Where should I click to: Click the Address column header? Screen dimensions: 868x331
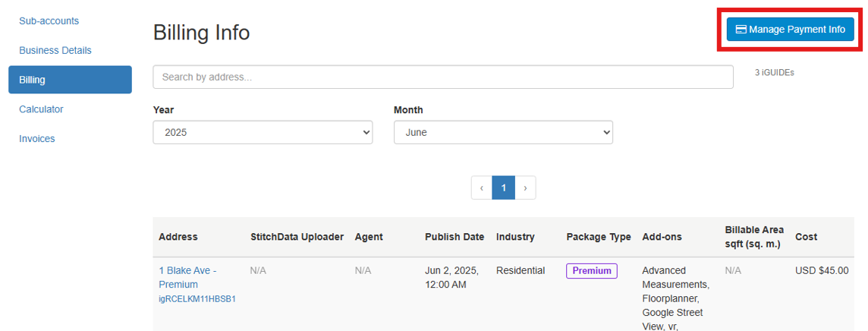[178, 237]
